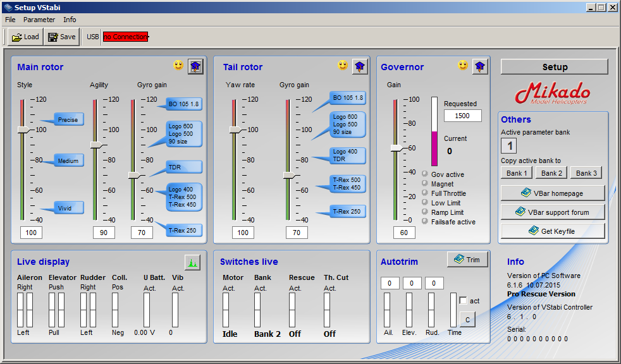
Task: Click the Full Throttle indicator light
Action: click(x=425, y=193)
